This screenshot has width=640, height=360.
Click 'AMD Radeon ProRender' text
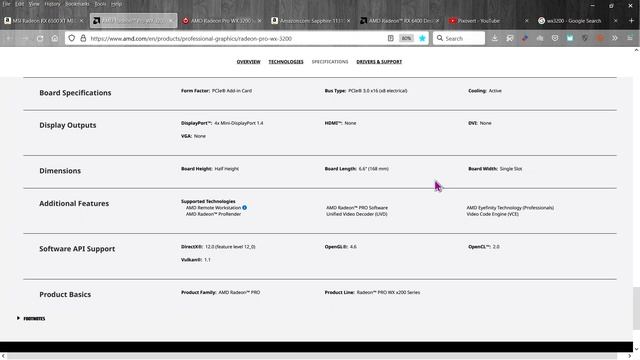[x=213, y=214]
